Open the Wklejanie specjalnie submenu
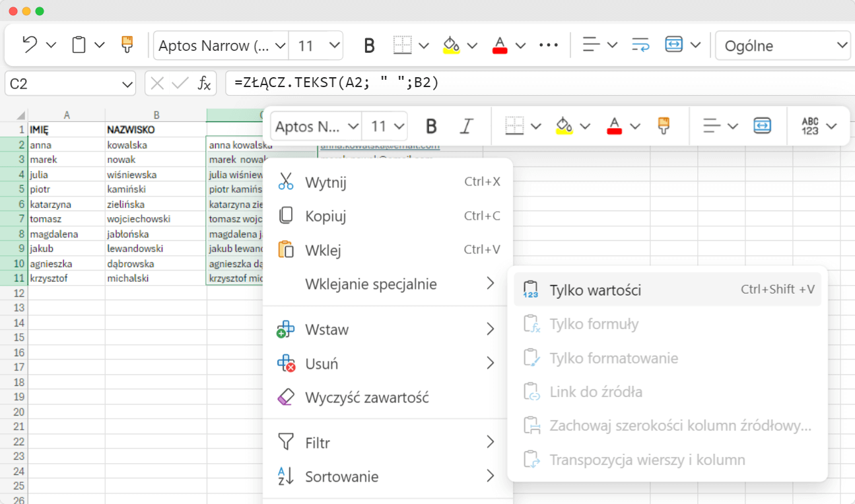The image size is (855, 504). 388,284
